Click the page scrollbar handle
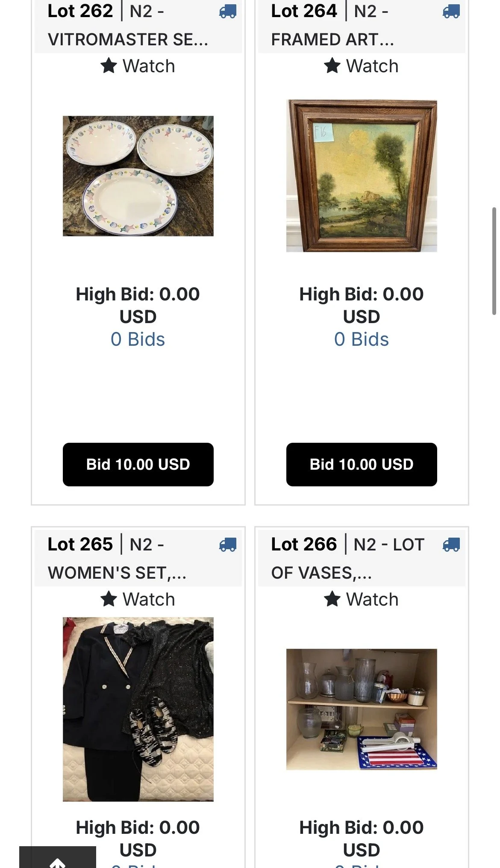This screenshot has height=868, width=500. pos(494,261)
